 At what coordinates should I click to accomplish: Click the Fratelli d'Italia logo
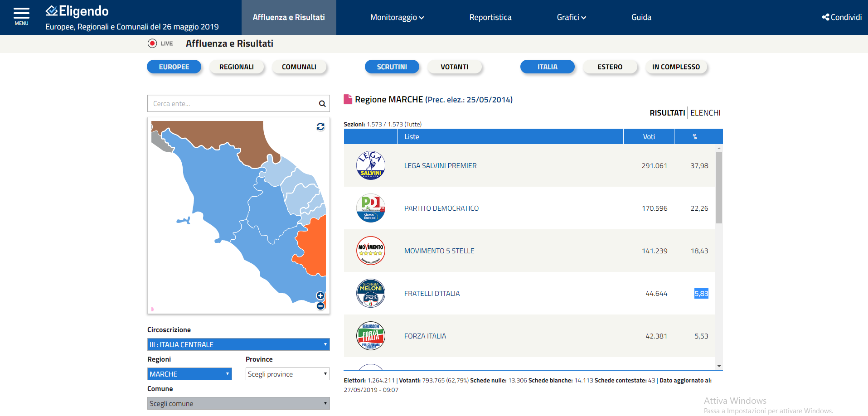coord(371,293)
